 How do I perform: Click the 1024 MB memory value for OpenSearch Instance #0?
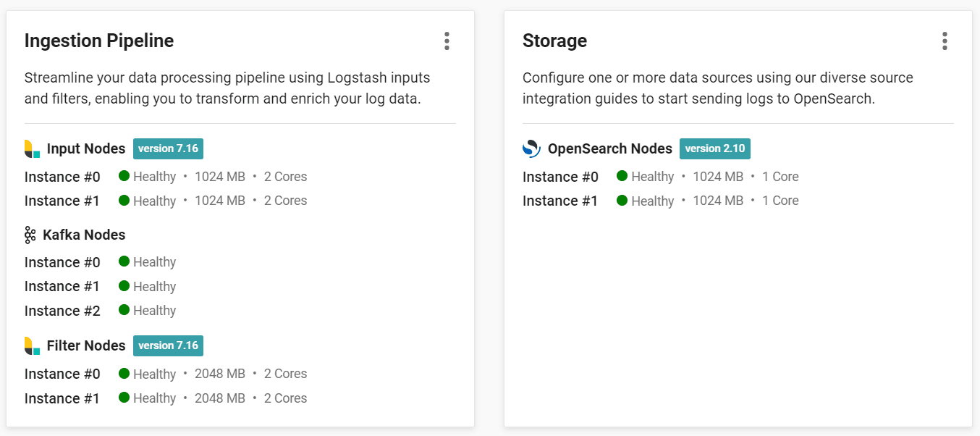point(718,176)
